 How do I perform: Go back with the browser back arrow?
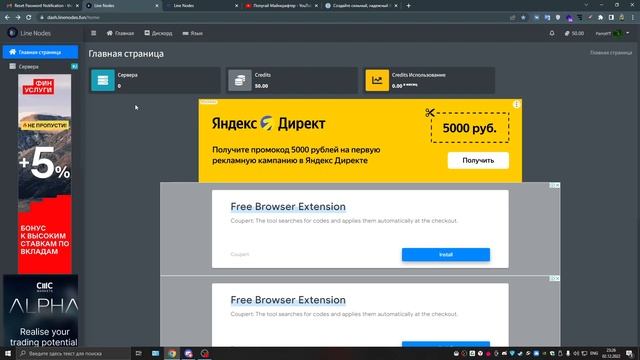coord(7,18)
